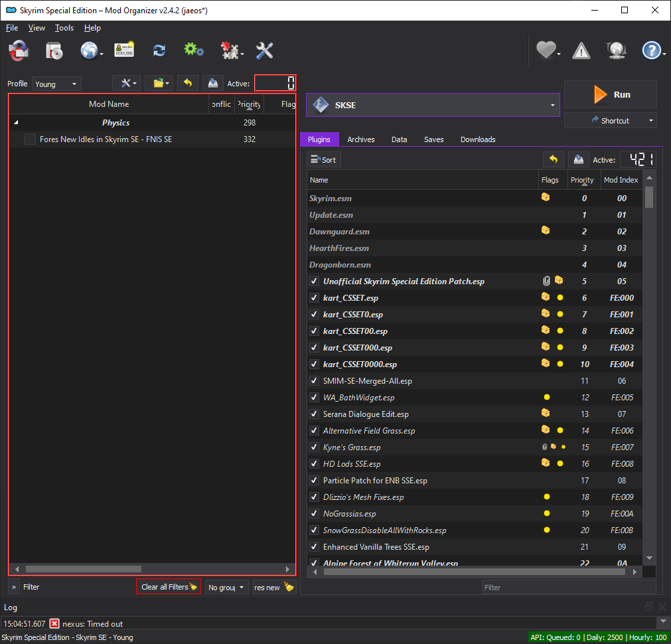Open the Tools menu
The height and width of the screenshot is (644, 671).
[64, 28]
